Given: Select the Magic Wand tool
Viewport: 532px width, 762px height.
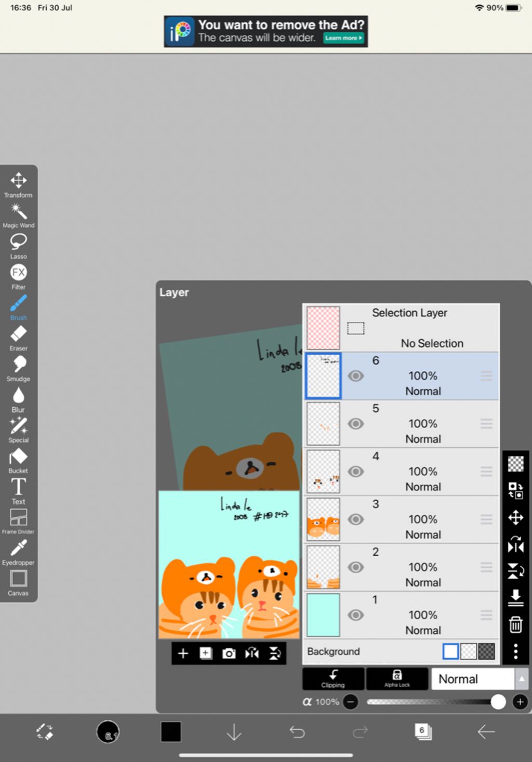Looking at the screenshot, I should point(18,215).
